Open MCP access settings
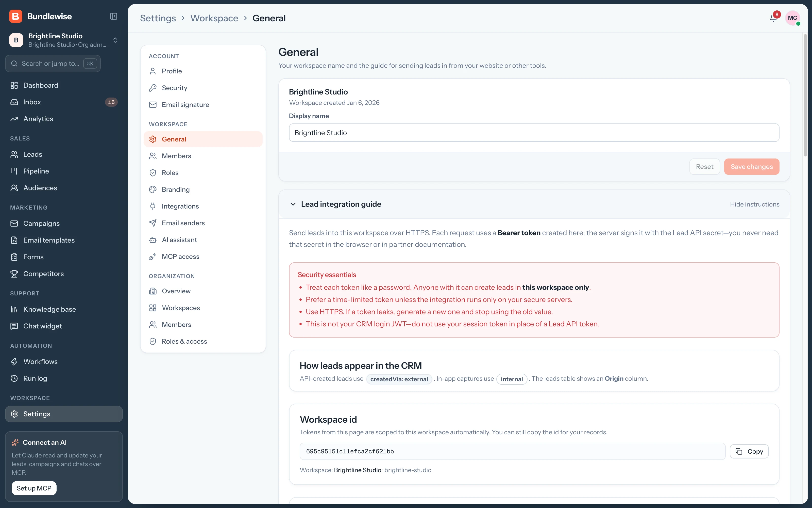 [203, 257]
